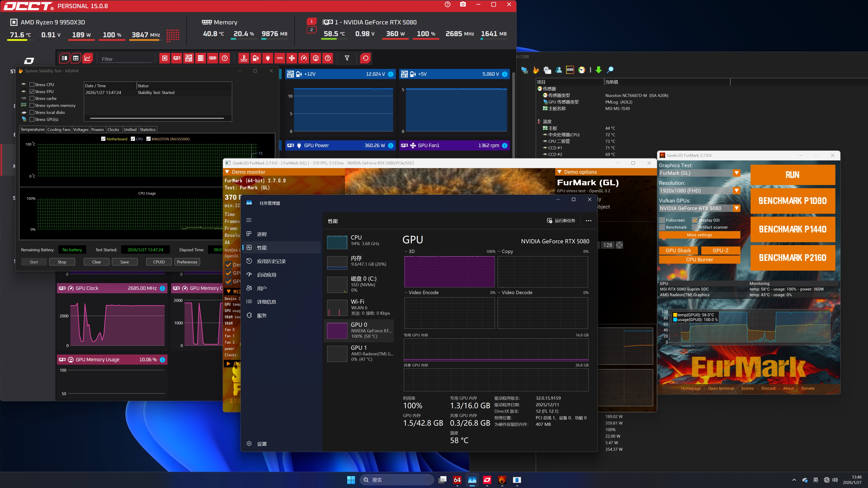
Task: Switch to the Cooling Fans tab
Action: coord(59,130)
